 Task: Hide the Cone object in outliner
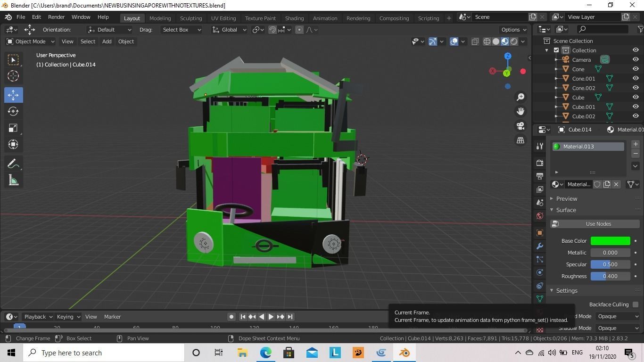tap(636, 69)
